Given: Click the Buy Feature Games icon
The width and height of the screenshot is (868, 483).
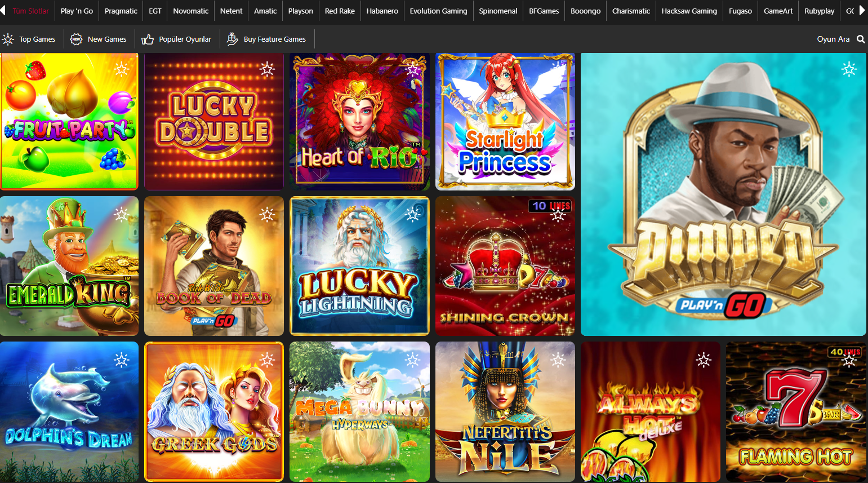Looking at the screenshot, I should coord(232,39).
